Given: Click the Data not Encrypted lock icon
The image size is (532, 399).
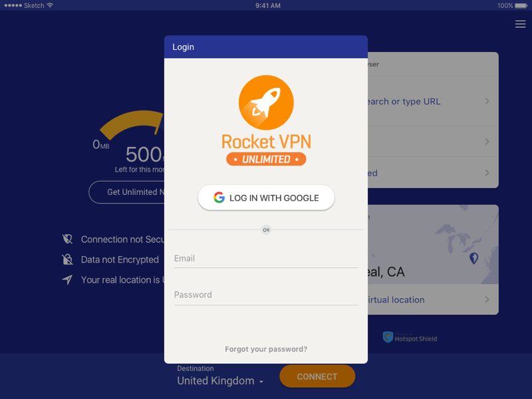Looking at the screenshot, I should coord(68,259).
